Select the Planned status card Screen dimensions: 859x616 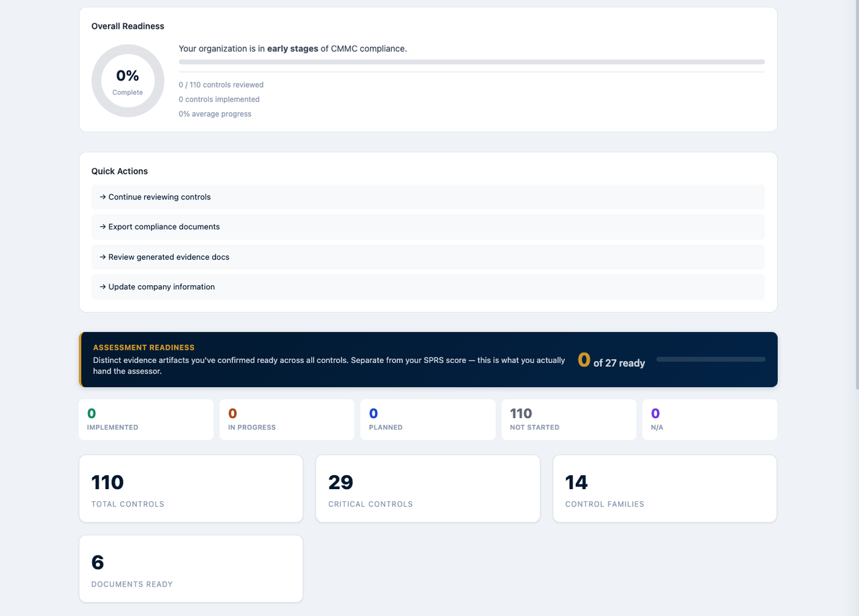click(x=428, y=420)
